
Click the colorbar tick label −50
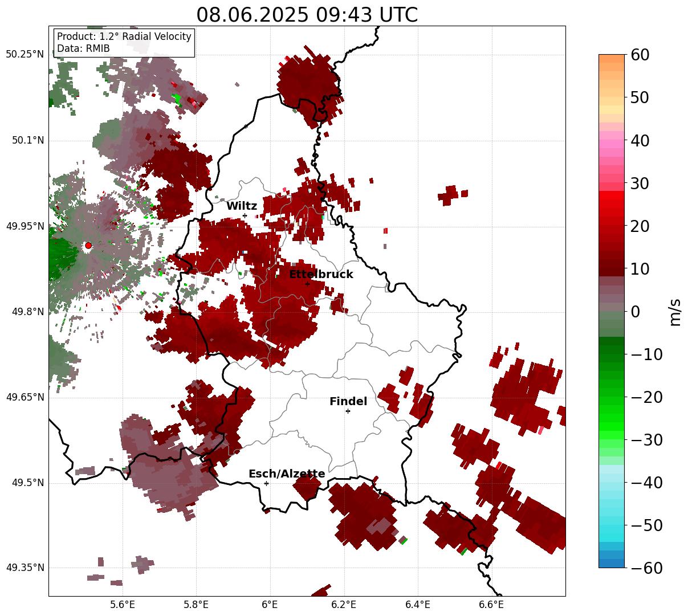[646, 525]
